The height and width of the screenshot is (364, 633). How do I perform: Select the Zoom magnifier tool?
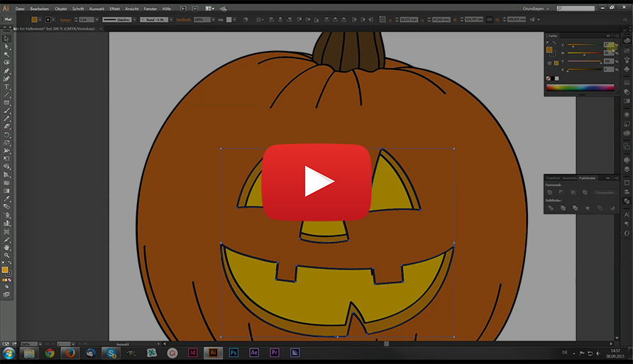click(7, 255)
